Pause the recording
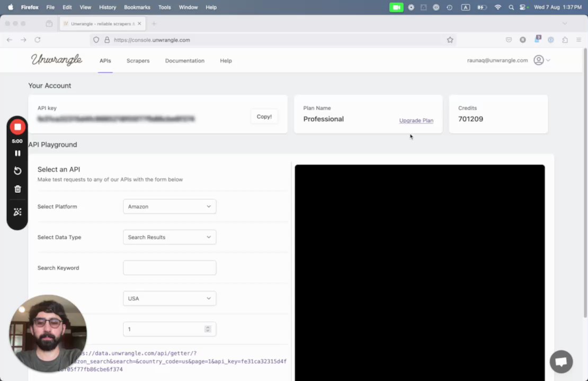Screen dimensions: 588x381 pyautogui.click(x=17, y=153)
